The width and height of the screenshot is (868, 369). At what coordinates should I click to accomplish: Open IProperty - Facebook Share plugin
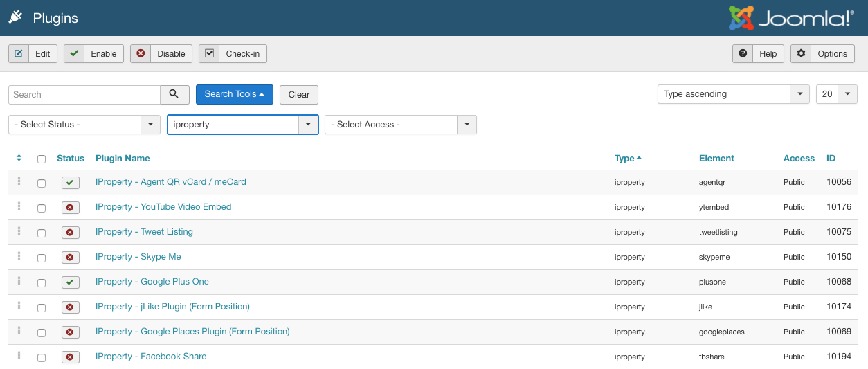pos(151,357)
